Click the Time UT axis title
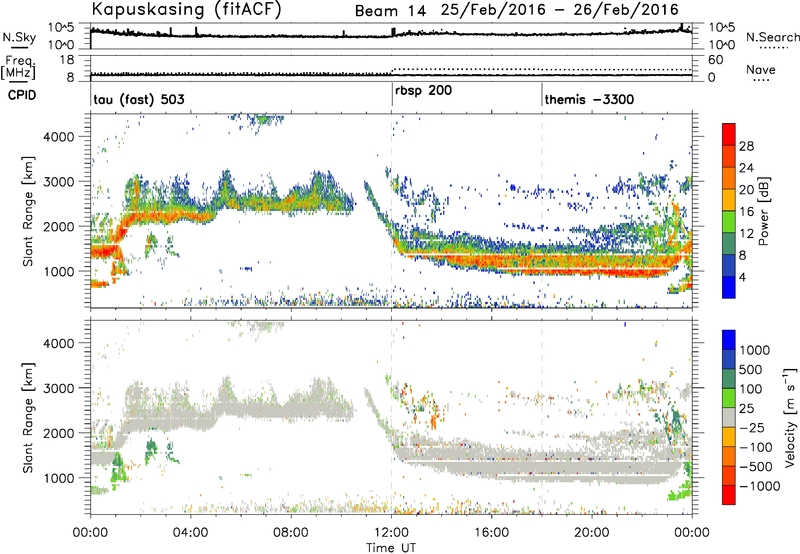The image size is (800, 554). (x=391, y=548)
